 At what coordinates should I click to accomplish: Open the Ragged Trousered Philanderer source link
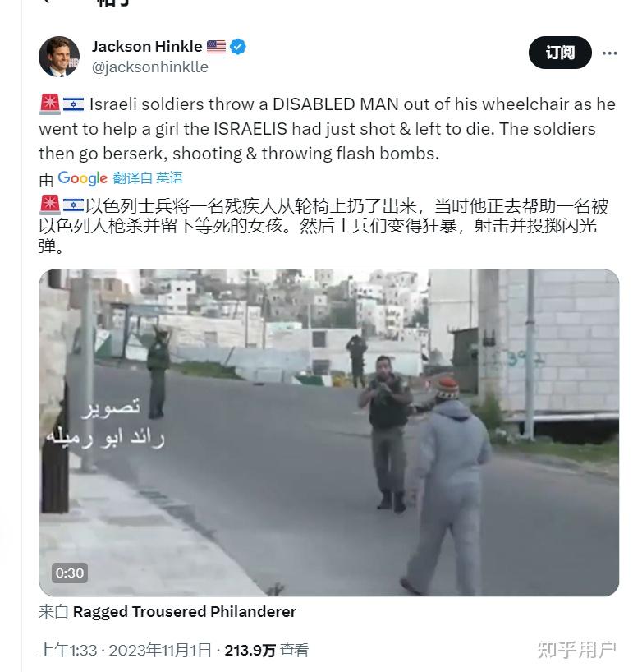tap(185, 611)
